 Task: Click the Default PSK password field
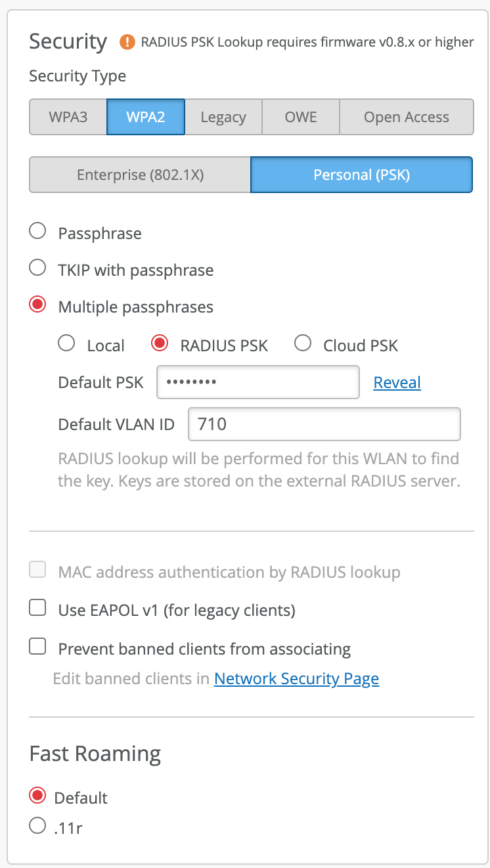(257, 382)
